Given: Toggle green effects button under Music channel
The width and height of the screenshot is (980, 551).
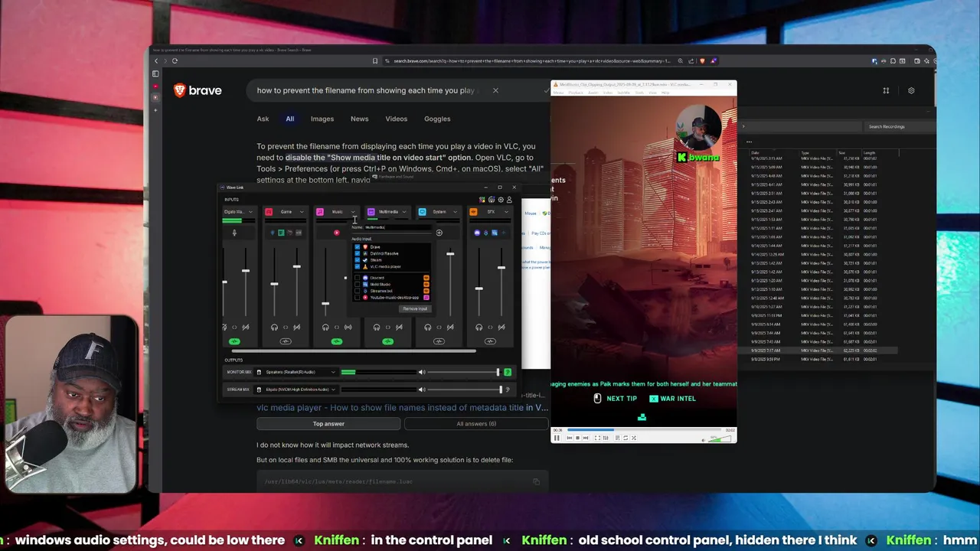Looking at the screenshot, I should tap(337, 341).
